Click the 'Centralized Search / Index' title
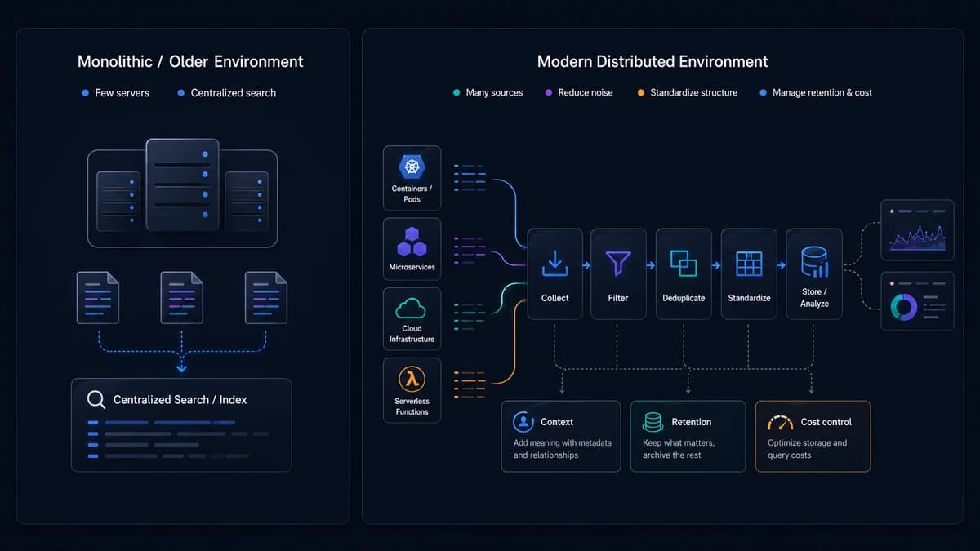Viewport: 980px width, 551px height. point(180,400)
